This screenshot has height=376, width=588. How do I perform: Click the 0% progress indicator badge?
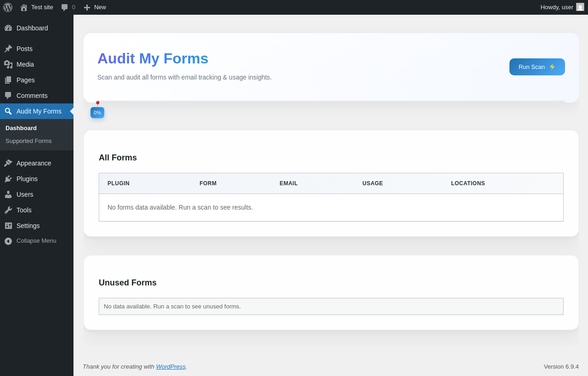coord(97,113)
